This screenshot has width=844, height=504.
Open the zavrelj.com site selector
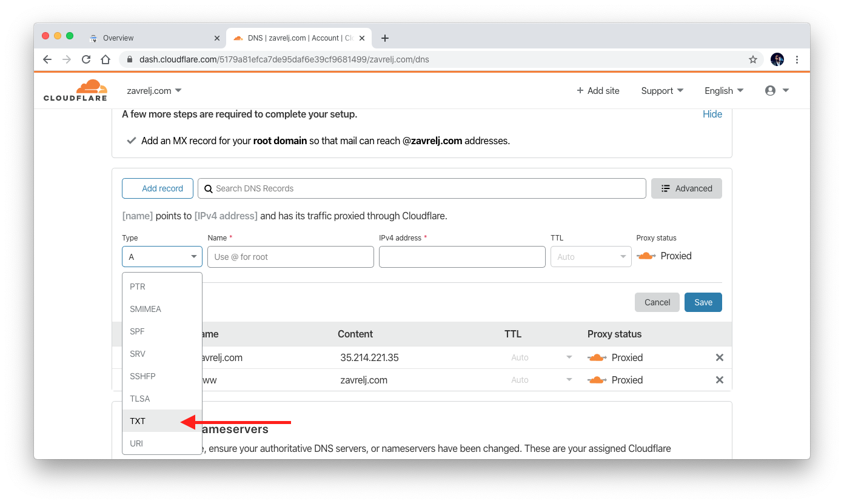click(154, 91)
